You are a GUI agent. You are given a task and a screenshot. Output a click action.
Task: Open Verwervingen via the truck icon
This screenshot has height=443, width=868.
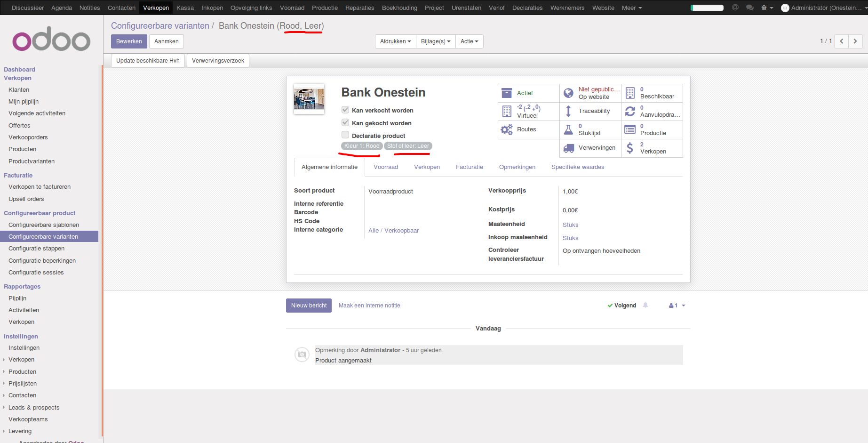tap(568, 148)
